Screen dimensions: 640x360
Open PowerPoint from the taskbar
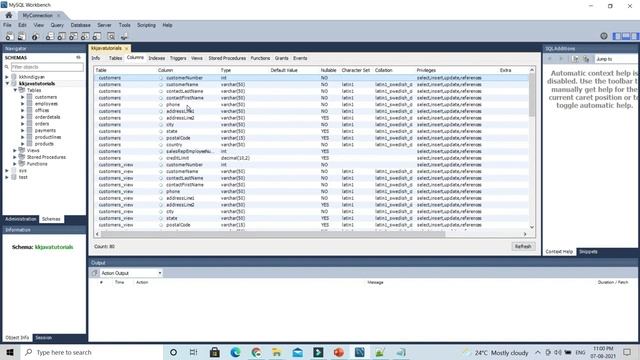click(339, 352)
